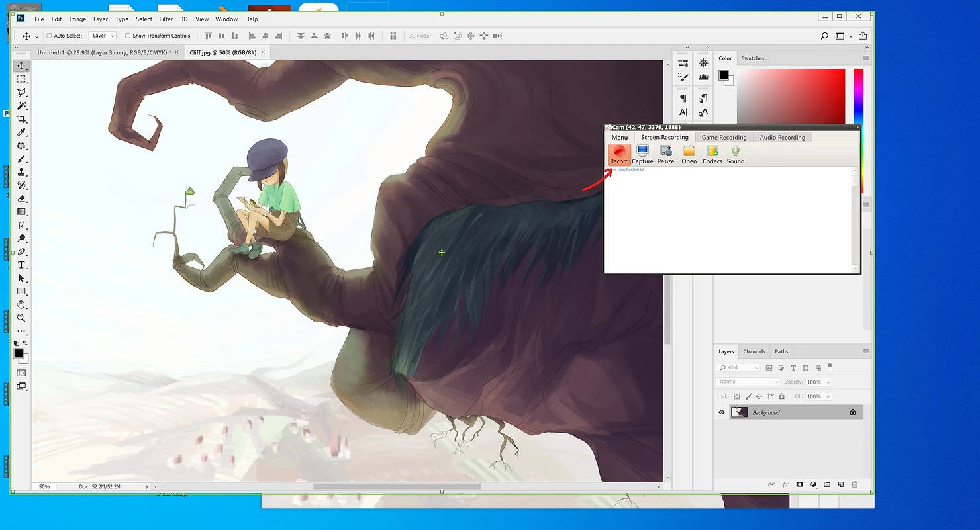Toggle lock image pixels brush icon
The image size is (980, 530).
coord(748,396)
